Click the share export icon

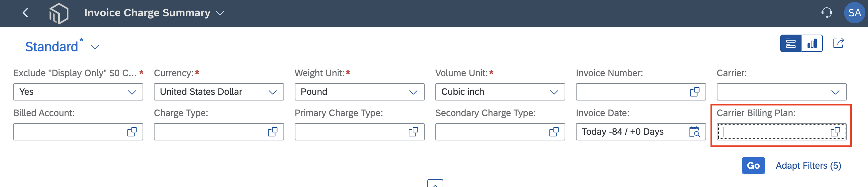838,43
